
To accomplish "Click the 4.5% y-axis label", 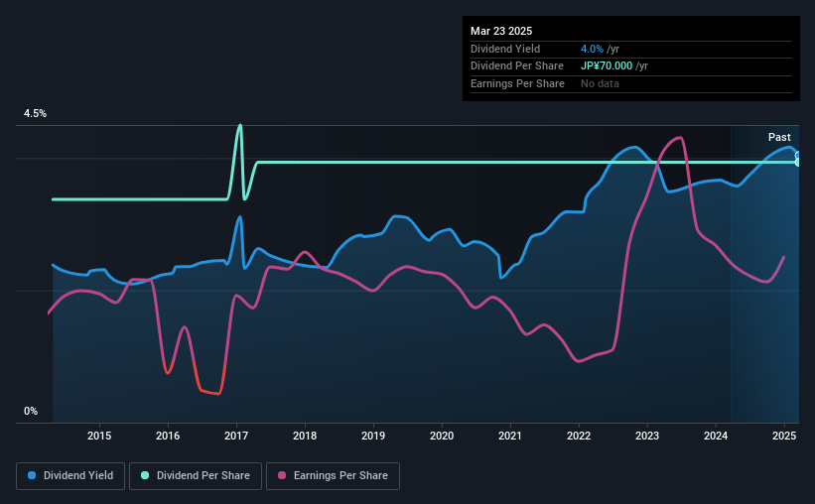I will point(35,113).
